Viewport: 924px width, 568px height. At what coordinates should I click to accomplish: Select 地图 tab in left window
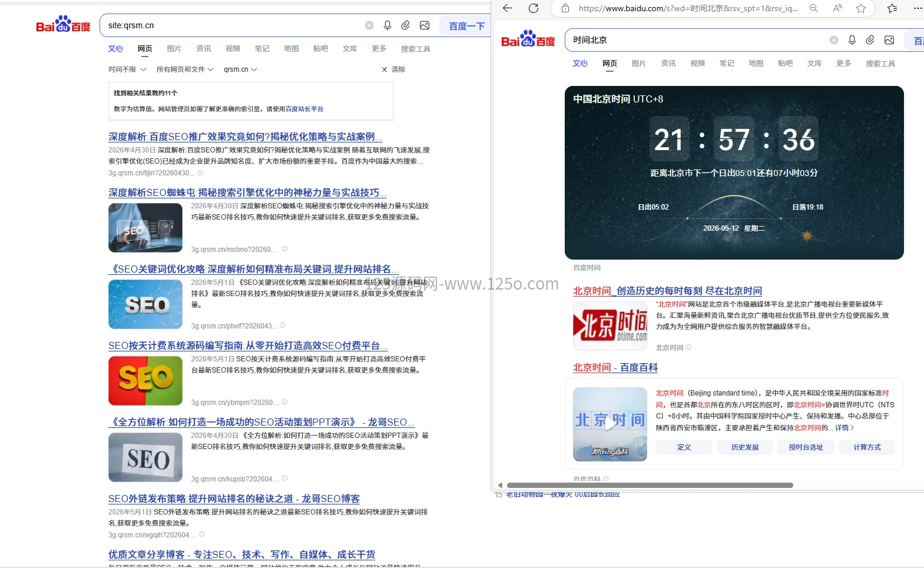(292, 49)
